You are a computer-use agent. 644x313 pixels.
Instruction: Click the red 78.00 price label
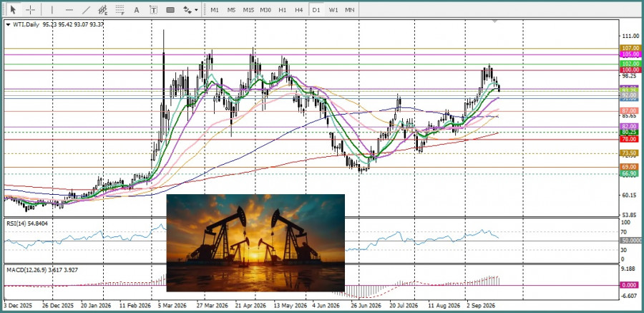coord(629,140)
